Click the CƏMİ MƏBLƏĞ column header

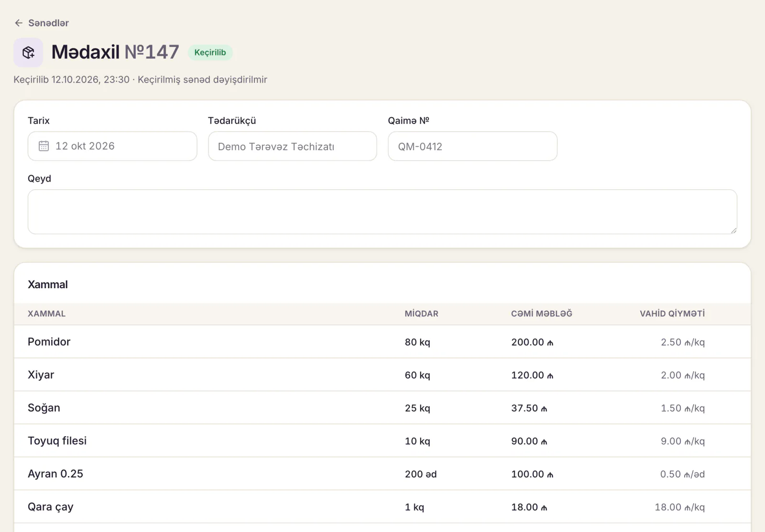click(x=542, y=314)
